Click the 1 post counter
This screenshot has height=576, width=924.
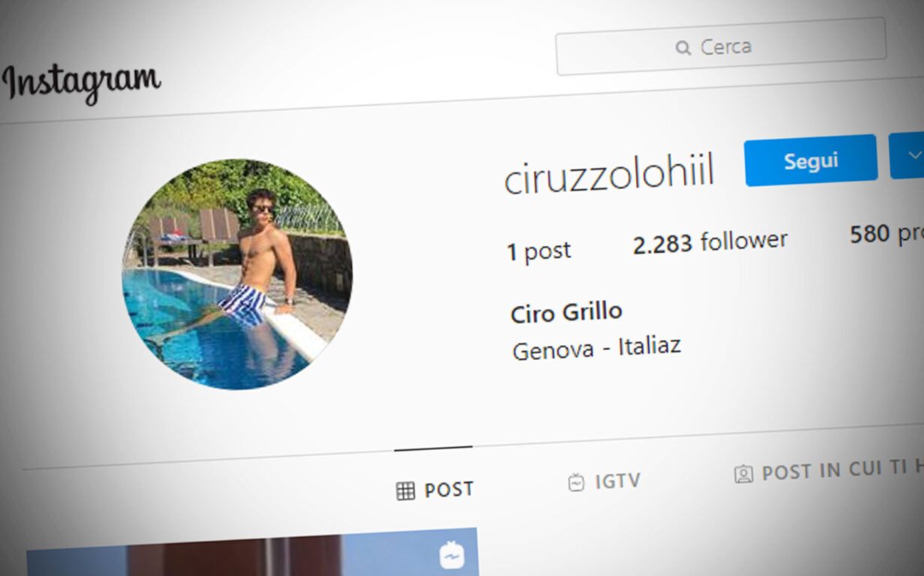(538, 251)
